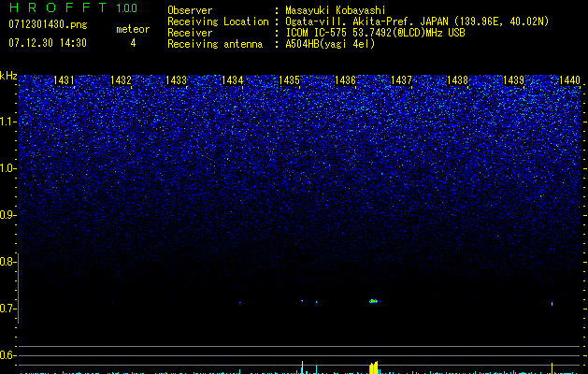Click the 0.6 kHz axis label
The height and width of the screenshot is (374, 588).
pyautogui.click(x=7, y=355)
